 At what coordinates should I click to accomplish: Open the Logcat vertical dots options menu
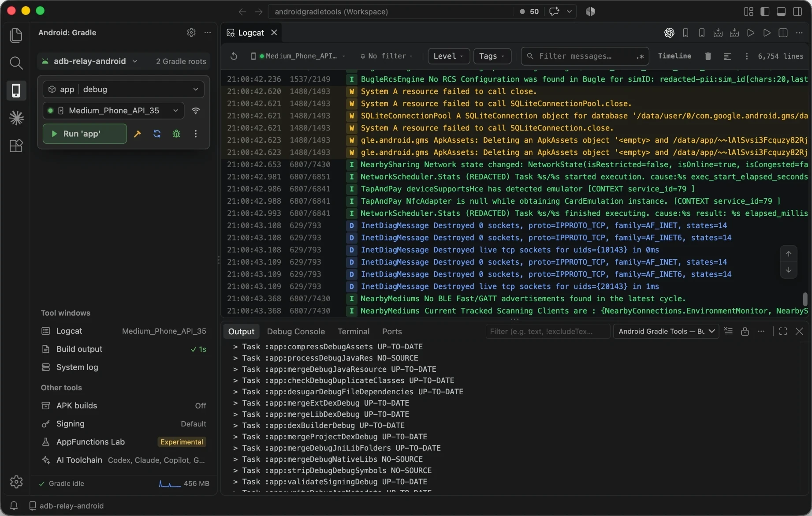[746, 56]
